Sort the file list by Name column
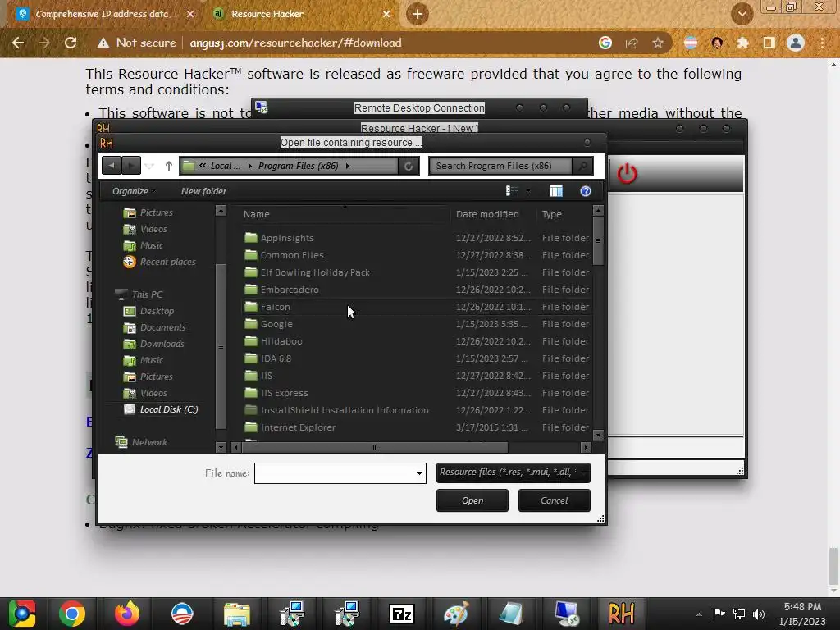The height and width of the screenshot is (630, 840). pos(345,214)
